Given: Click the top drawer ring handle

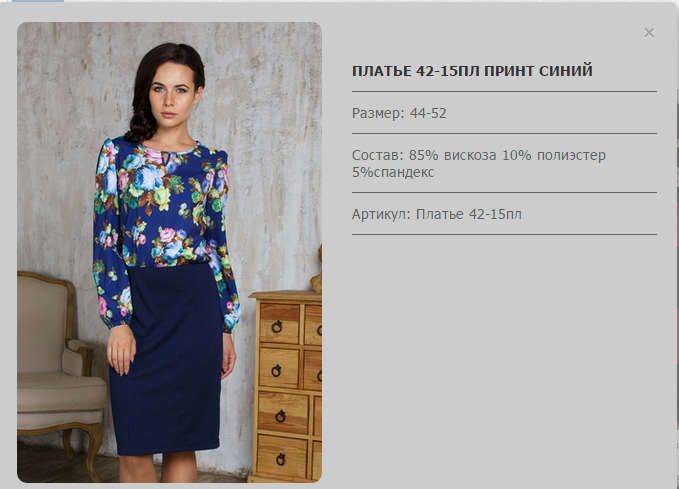Looking at the screenshot, I should click(277, 326).
